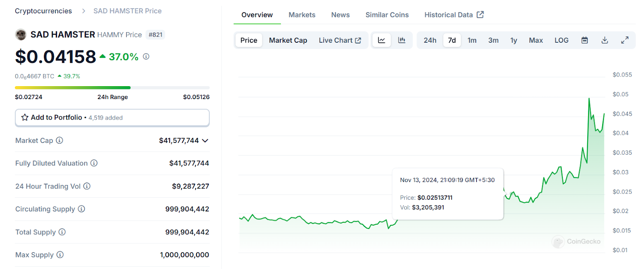The image size is (644, 269).
Task: Click Fully Diluted Valuation value $41,577,744
Action: pyautogui.click(x=189, y=163)
